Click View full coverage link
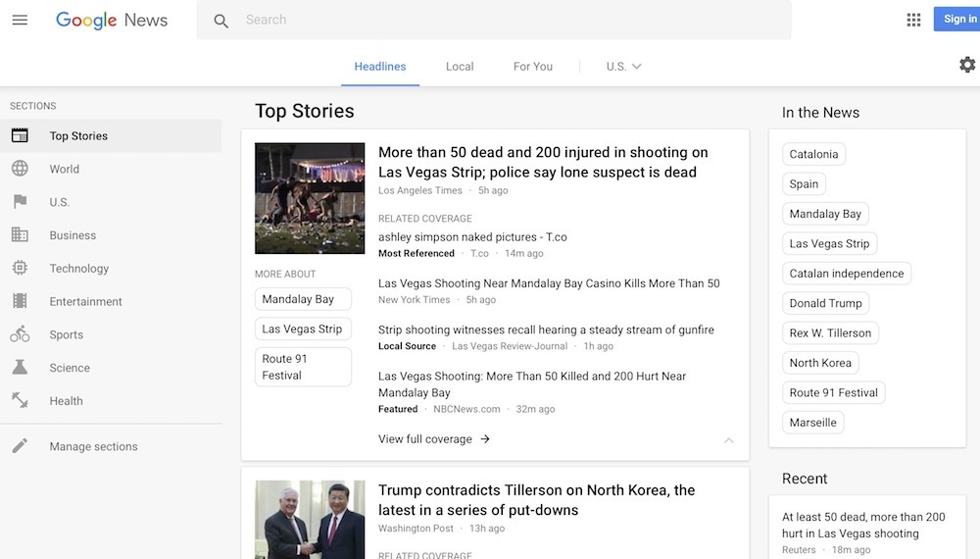Image resolution: width=980 pixels, height=559 pixels. [425, 439]
